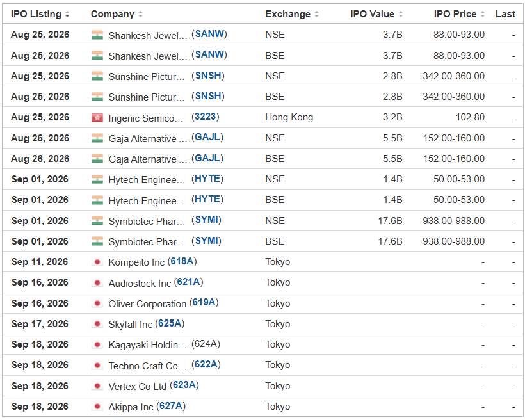Open the SANW ticker link in the NSE row

click(209, 34)
